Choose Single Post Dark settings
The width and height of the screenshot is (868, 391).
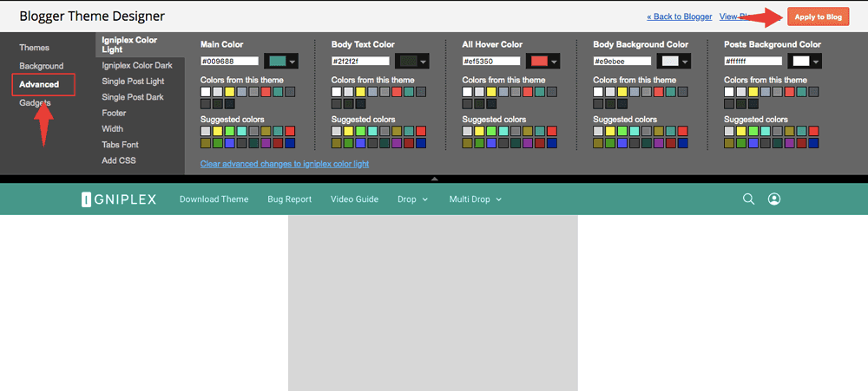click(133, 97)
